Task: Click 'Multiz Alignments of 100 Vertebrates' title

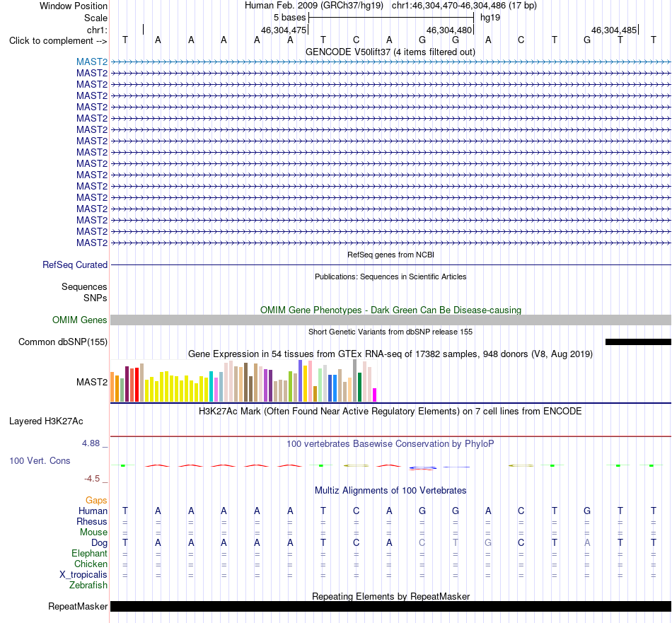Action: 390,490
